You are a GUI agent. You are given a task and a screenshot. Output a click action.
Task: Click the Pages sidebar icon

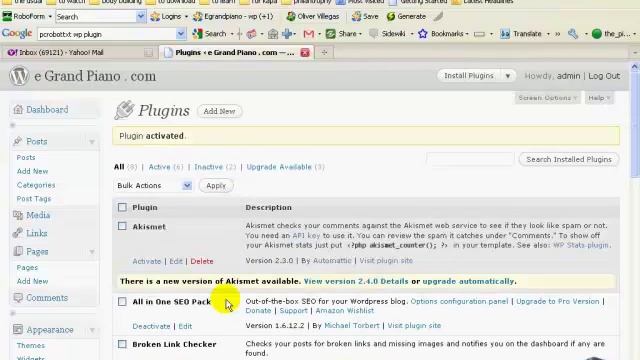pos(18,251)
